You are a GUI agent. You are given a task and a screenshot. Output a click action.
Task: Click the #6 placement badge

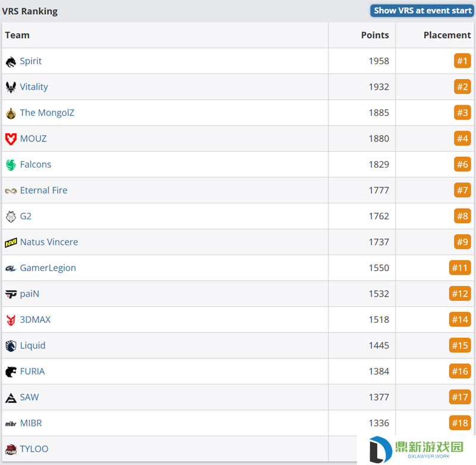462,164
